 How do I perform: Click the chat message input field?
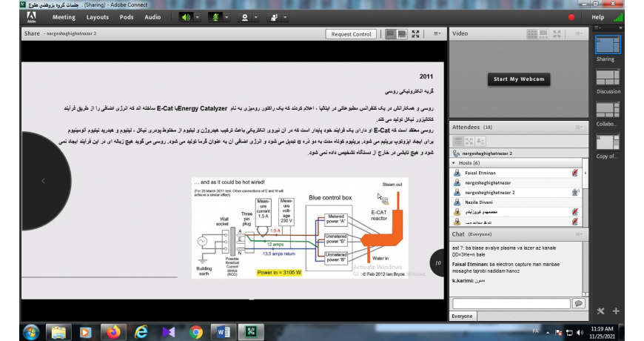pyautogui.click(x=511, y=304)
